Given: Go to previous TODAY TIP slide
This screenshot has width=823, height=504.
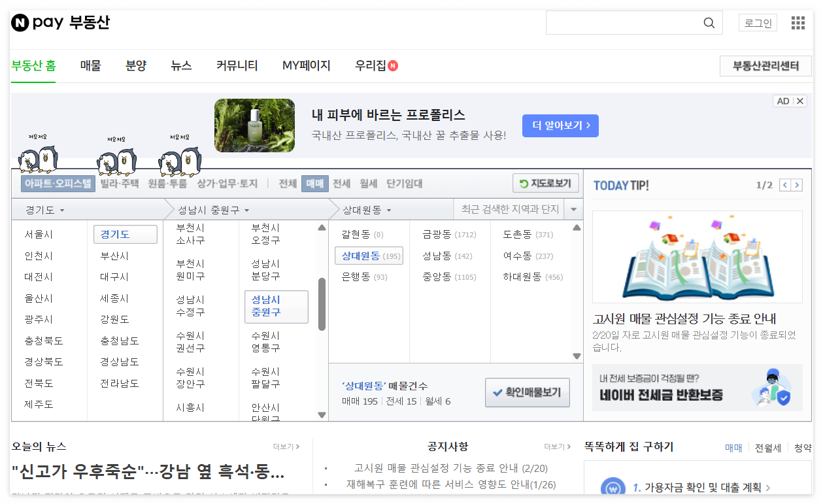Looking at the screenshot, I should pos(785,185).
